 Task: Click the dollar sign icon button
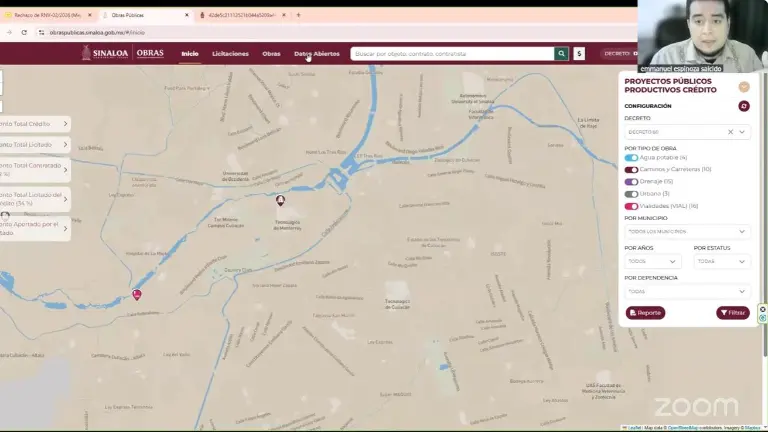click(579, 54)
